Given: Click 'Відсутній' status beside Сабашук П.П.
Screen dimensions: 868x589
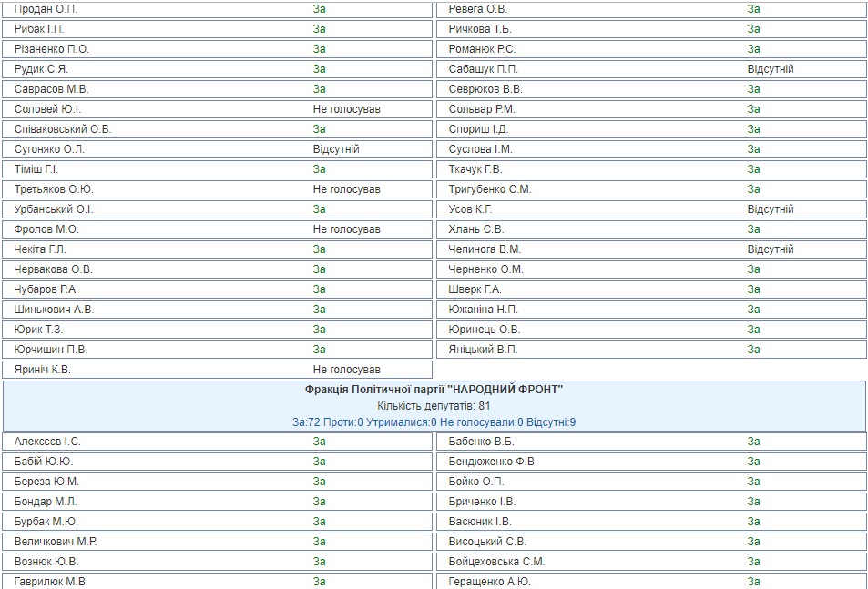Looking at the screenshot, I should point(771,69).
